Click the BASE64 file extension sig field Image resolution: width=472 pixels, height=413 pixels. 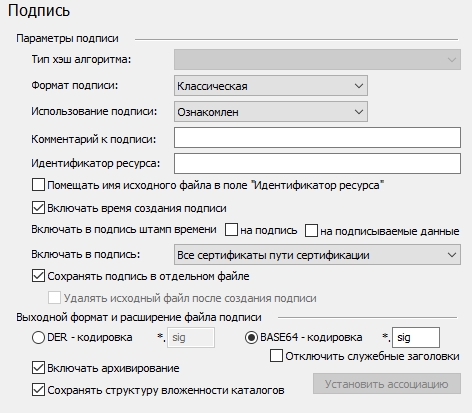[x=416, y=337]
